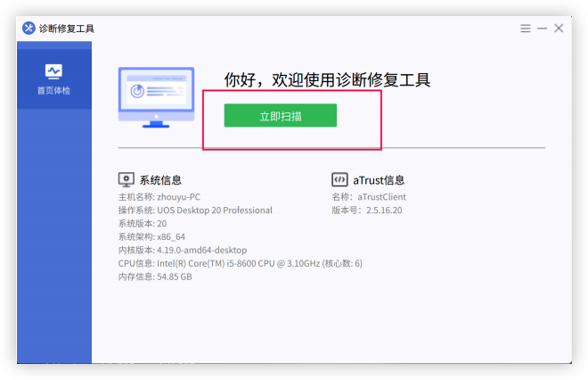The image size is (588, 380).
Task: Click the heartbeat icon above 首页体检
Action: pos(53,70)
